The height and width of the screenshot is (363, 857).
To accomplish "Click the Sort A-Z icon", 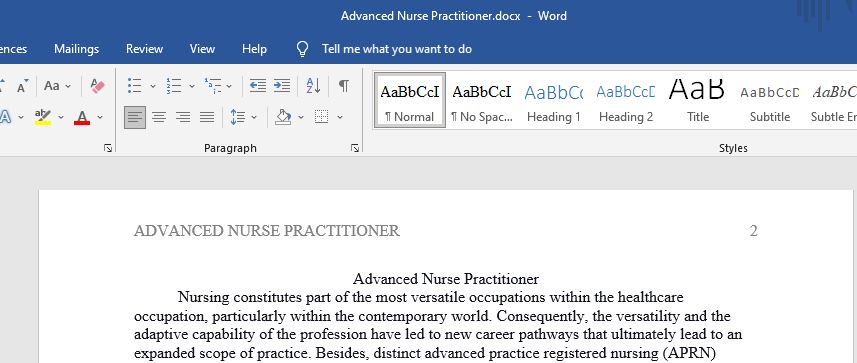I will [313, 86].
